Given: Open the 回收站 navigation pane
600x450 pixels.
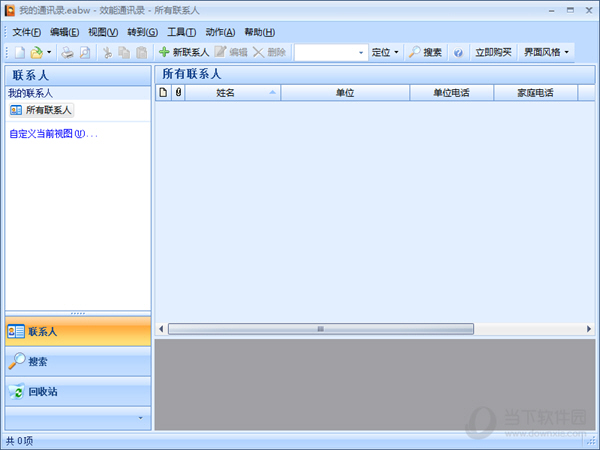Looking at the screenshot, I should pos(78,391).
